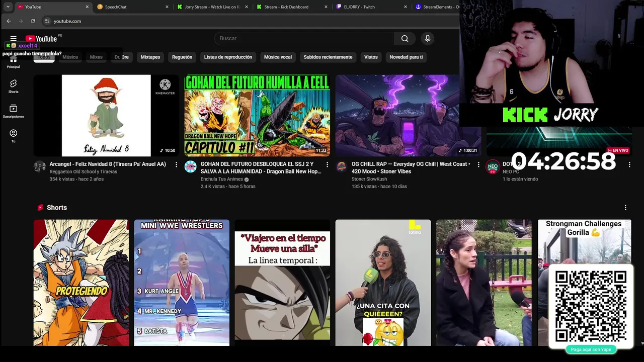Open Stoner SlowKush channel name

coord(369,179)
